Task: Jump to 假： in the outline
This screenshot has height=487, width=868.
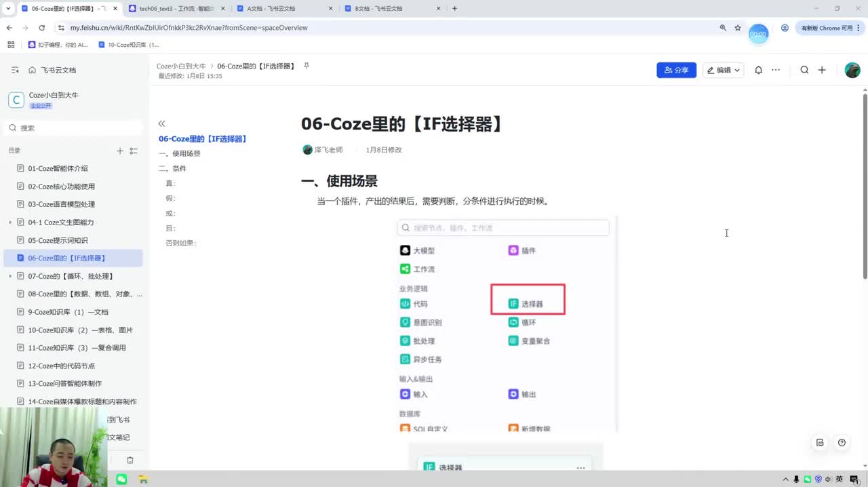Action: point(170,198)
